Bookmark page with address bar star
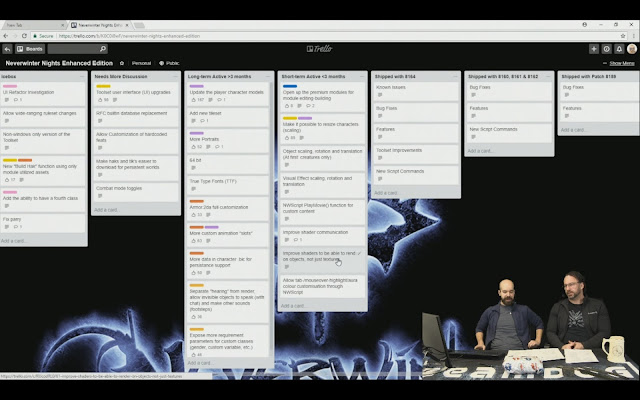 [623, 36]
